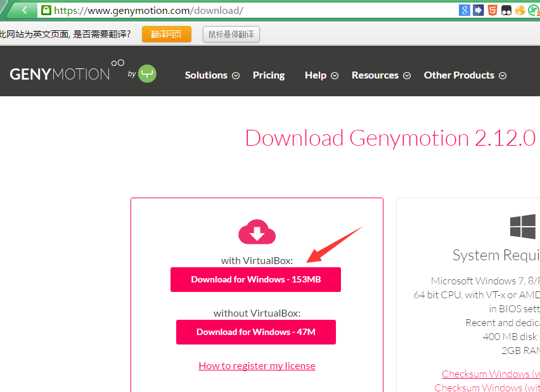Click the 2GB RAM requirement text
Image resolution: width=540 pixels, height=392 pixels.
[x=520, y=350]
